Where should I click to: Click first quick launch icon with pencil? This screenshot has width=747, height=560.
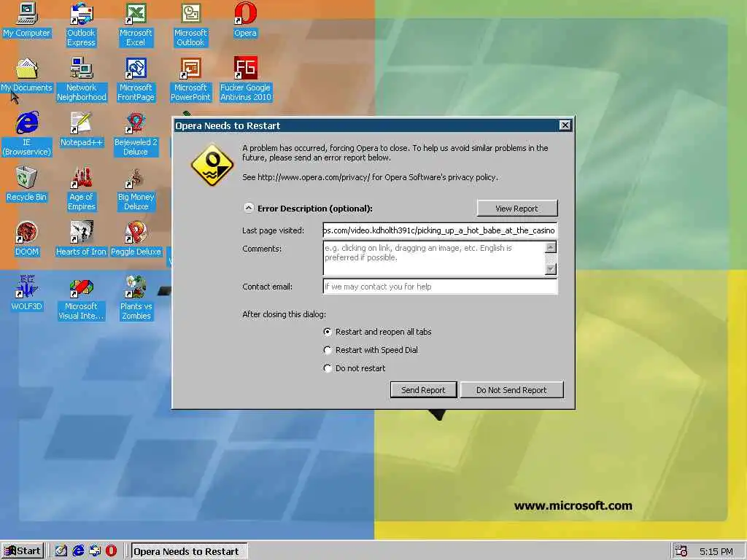[61, 551]
